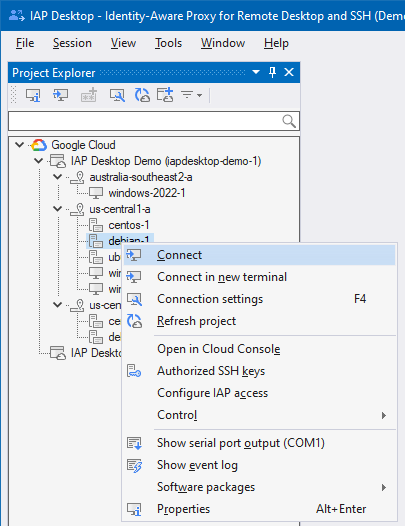Select the centos-1 instance
This screenshot has height=526, width=405.
[x=129, y=225]
